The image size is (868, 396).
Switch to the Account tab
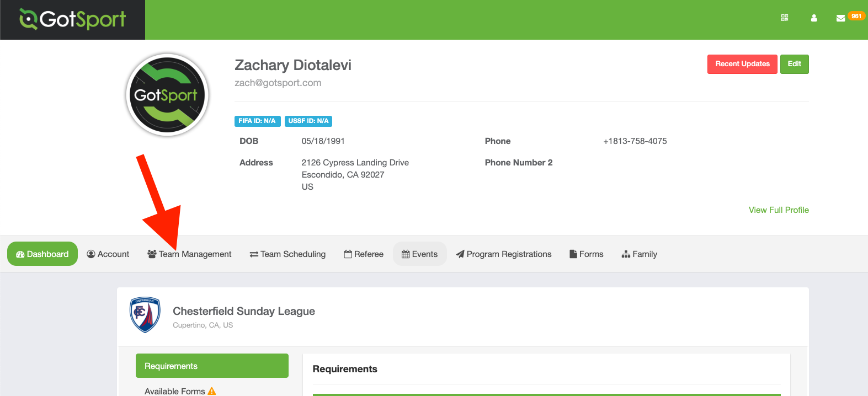tap(108, 254)
